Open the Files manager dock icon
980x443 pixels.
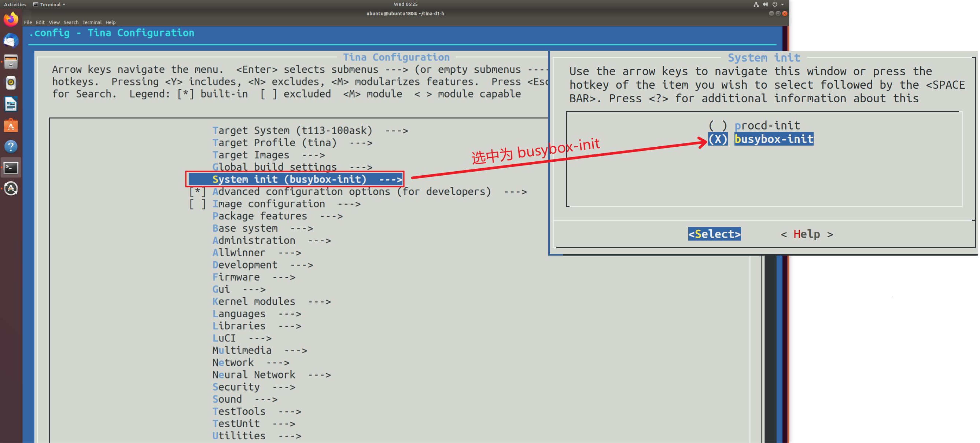pos(11,62)
